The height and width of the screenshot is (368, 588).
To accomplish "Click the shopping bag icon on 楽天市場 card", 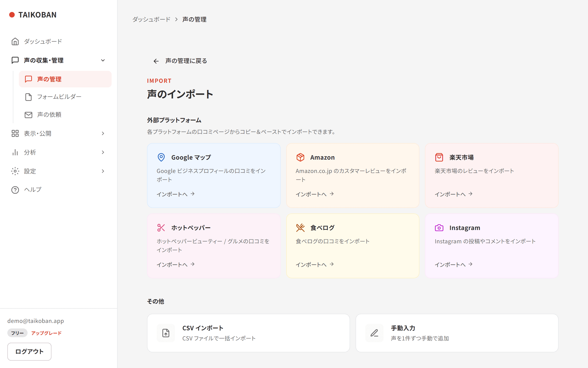I will 439,157.
